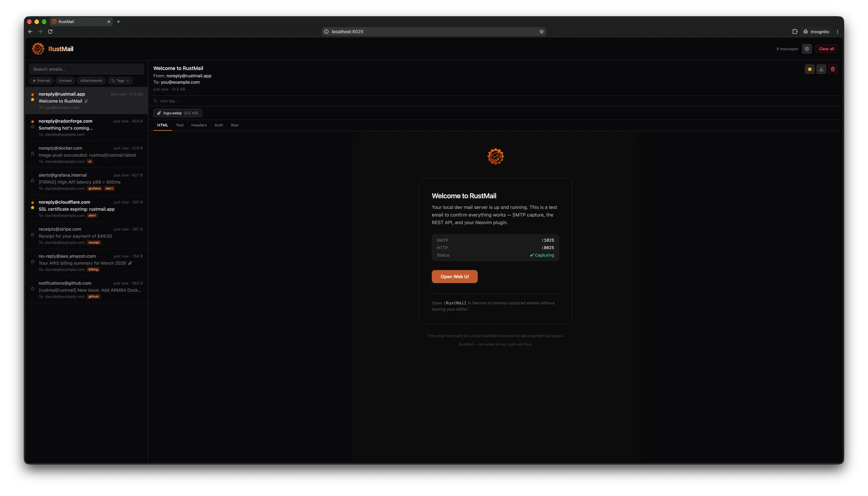
Task: Open 'Image push succeeded' email
Action: [86, 155]
